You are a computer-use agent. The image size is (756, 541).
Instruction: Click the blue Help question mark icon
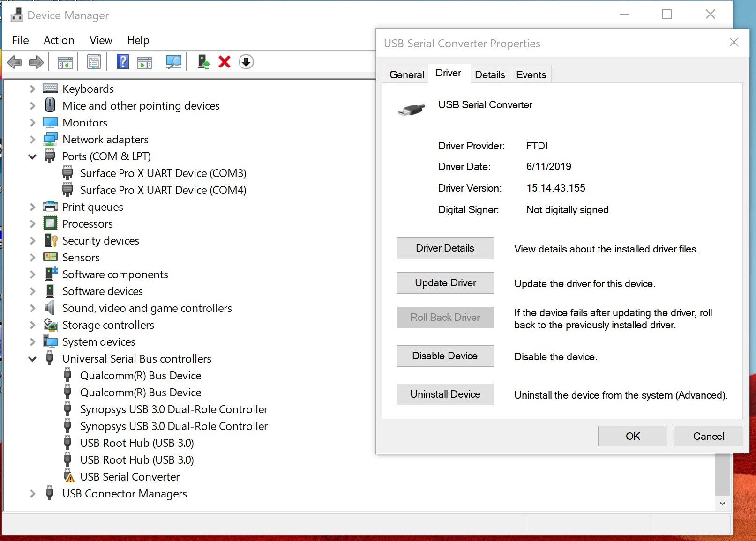[123, 62]
